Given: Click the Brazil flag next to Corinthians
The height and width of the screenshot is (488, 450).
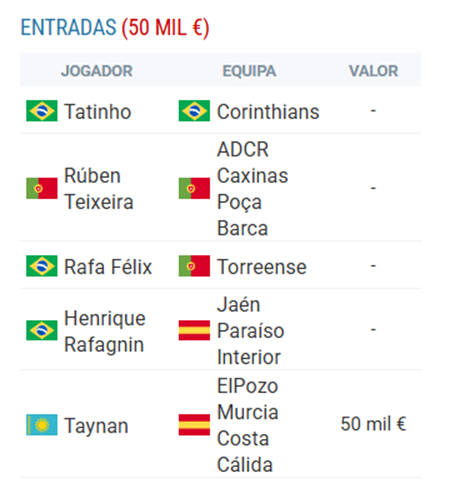Looking at the screenshot, I should click(194, 111).
